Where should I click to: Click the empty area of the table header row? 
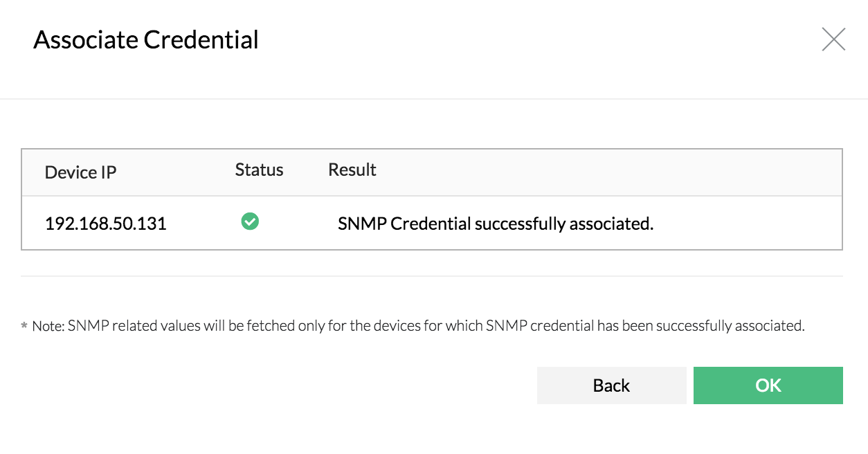[x=609, y=172]
